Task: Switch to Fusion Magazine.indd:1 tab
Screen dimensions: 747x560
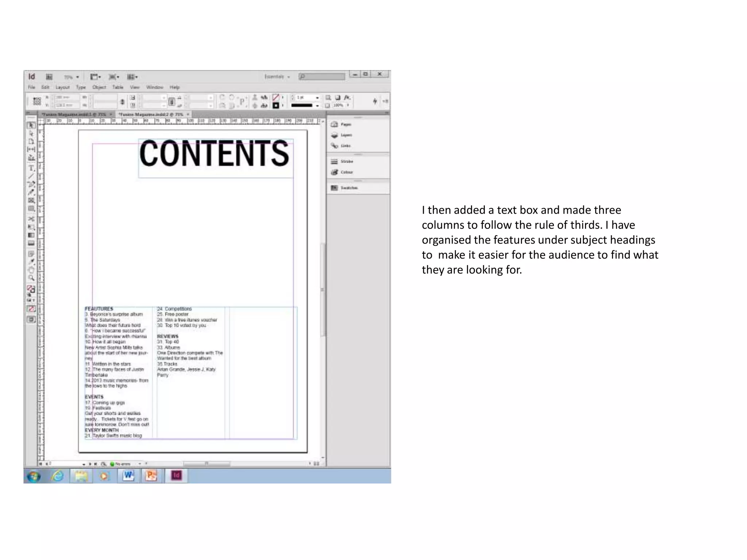Action: 74,114
